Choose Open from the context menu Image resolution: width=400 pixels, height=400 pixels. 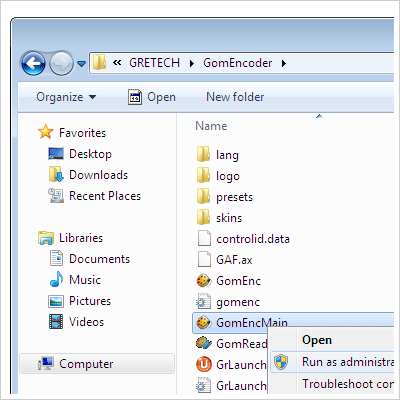(317, 340)
